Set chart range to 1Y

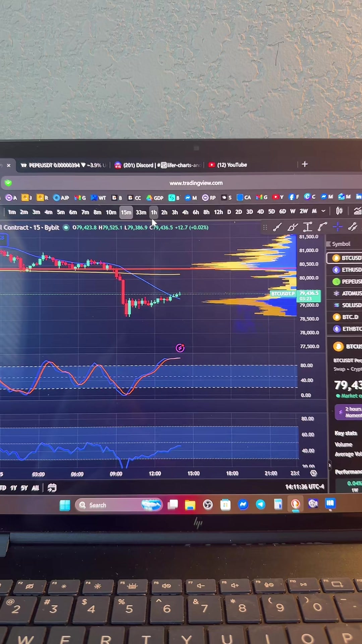(13, 488)
